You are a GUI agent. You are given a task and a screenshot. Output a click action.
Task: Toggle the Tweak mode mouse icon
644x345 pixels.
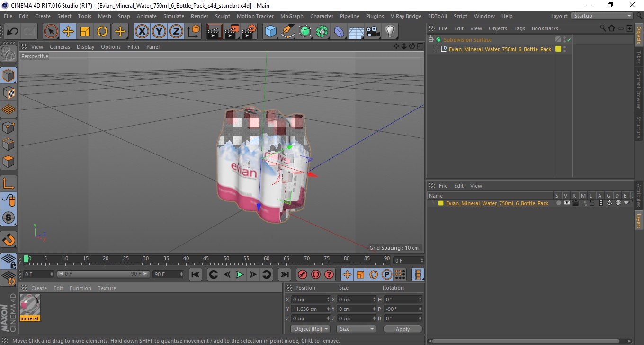(9, 200)
